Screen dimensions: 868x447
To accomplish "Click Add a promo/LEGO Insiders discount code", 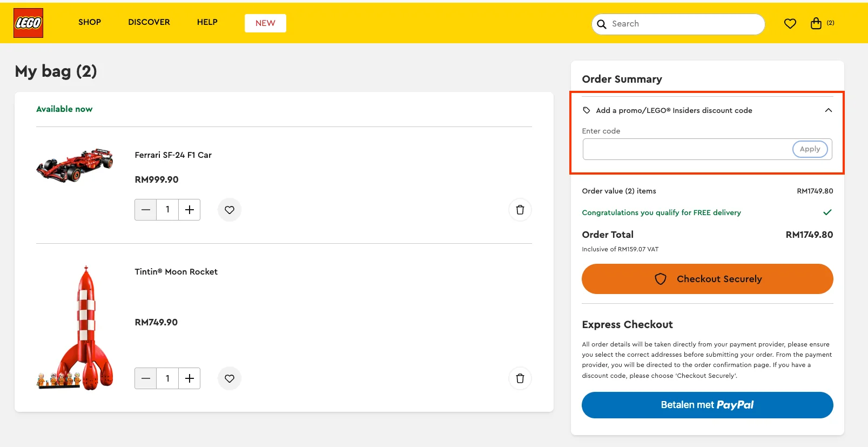I will 674,110.
